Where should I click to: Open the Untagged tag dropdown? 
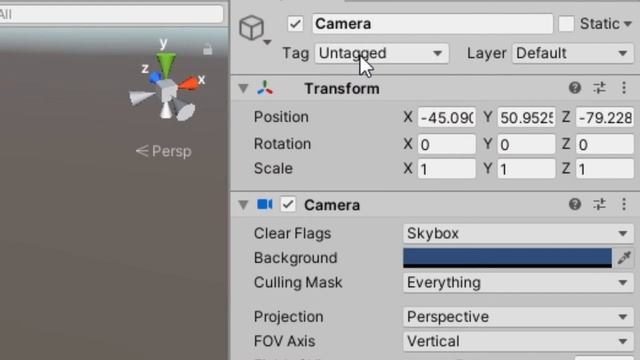tap(381, 53)
